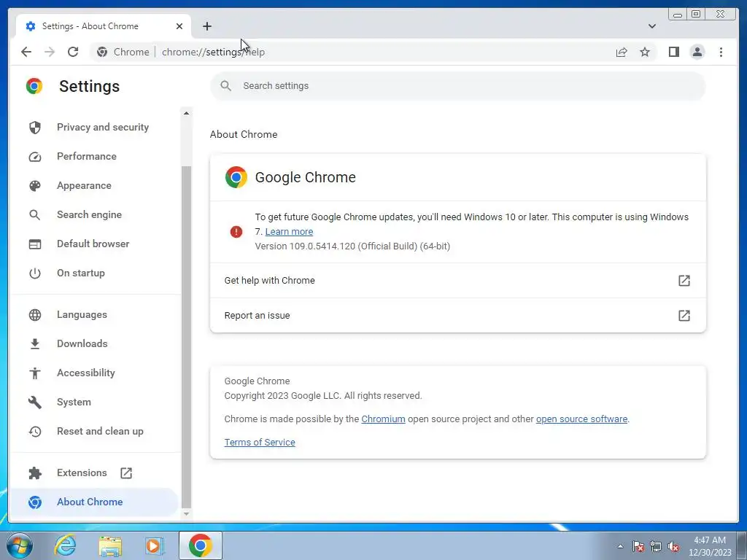Open the Extensions page

pos(94,472)
